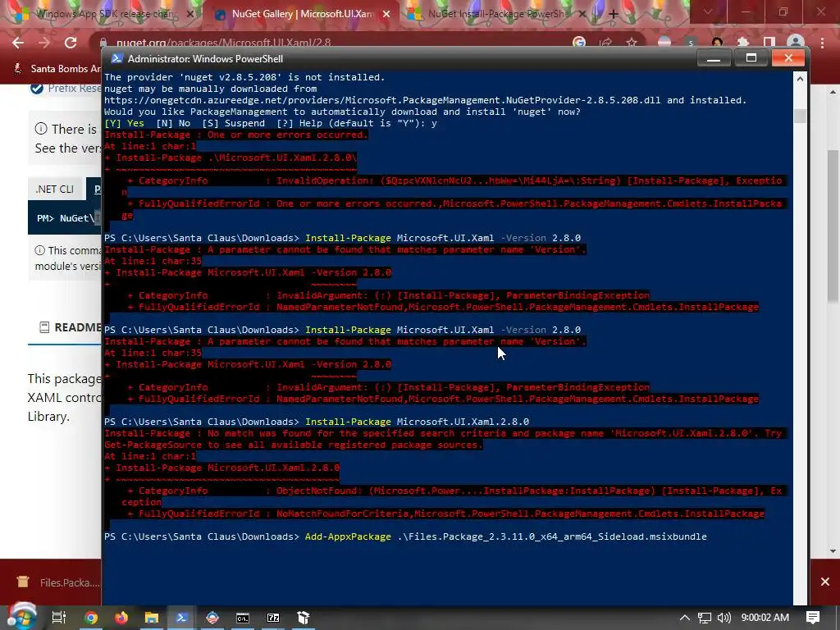This screenshot has width=840, height=630.
Task: Select the .NET CLI tab on the NuGet page
Action: (x=54, y=189)
